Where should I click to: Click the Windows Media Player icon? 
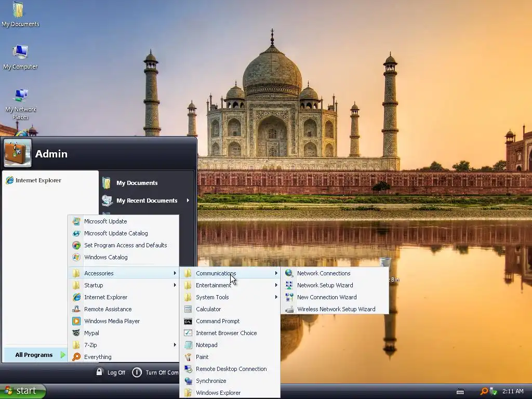point(76,321)
